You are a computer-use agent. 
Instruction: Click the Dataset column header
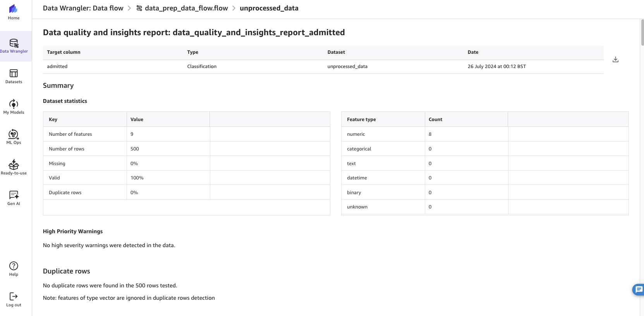click(336, 52)
